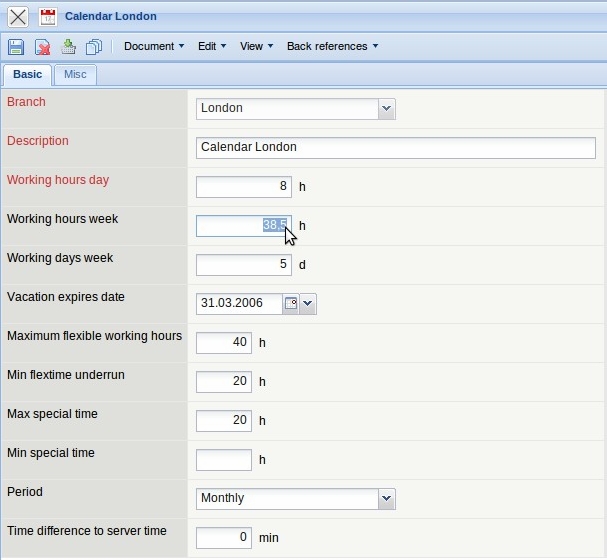Open the Back references menu
The height and width of the screenshot is (560, 607).
[x=332, y=47]
